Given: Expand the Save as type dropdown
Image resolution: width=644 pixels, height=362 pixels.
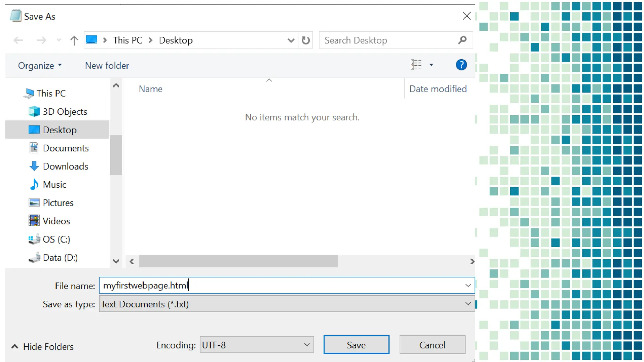Looking at the screenshot, I should [x=468, y=304].
